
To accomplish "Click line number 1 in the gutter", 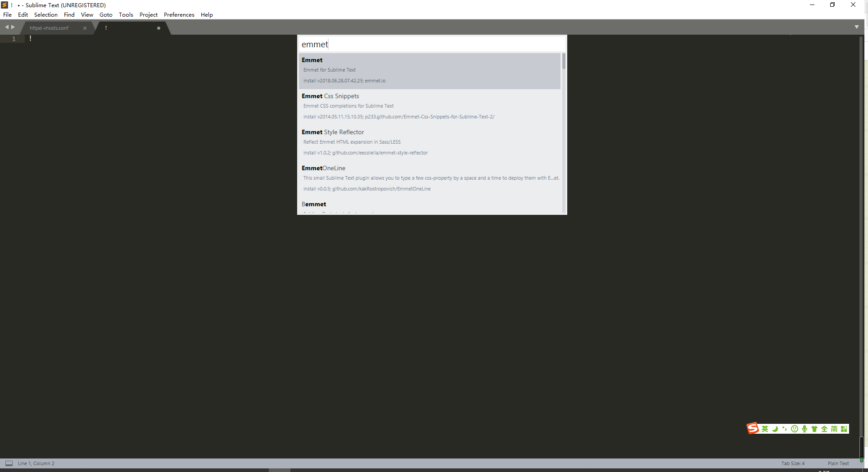I will tap(14, 39).
